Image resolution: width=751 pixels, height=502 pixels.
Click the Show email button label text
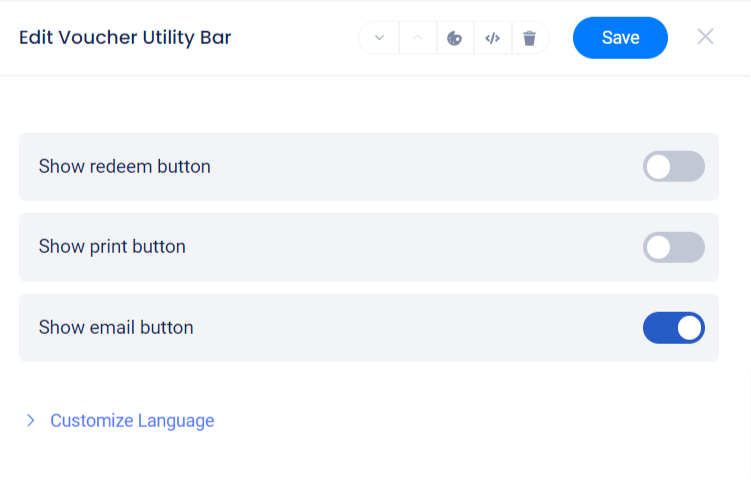tap(116, 327)
